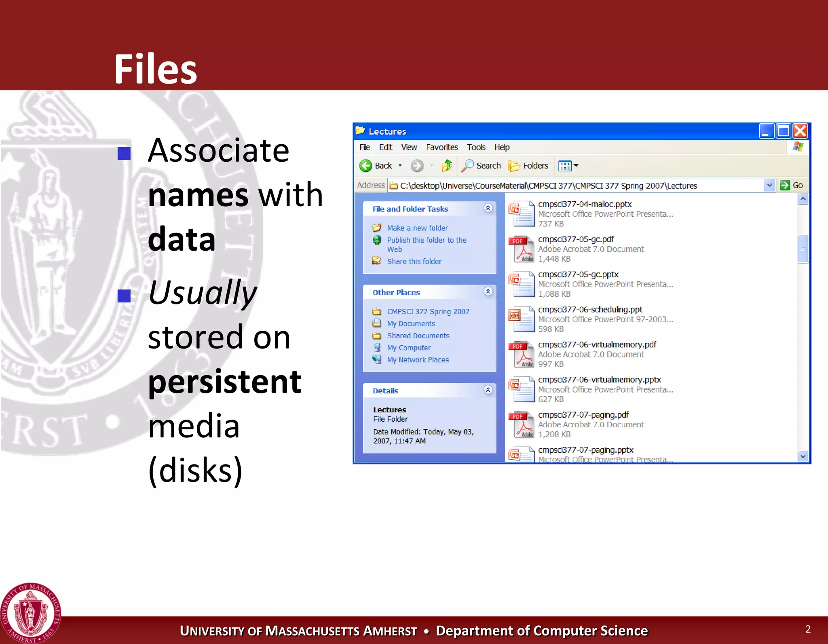Image resolution: width=828 pixels, height=644 pixels.
Task: Open the Favorites menu
Action: coord(441,147)
